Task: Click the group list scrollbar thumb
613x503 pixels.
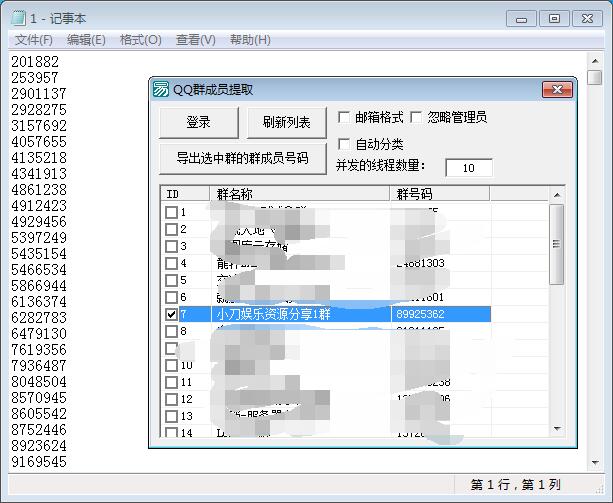Action: [x=557, y=244]
